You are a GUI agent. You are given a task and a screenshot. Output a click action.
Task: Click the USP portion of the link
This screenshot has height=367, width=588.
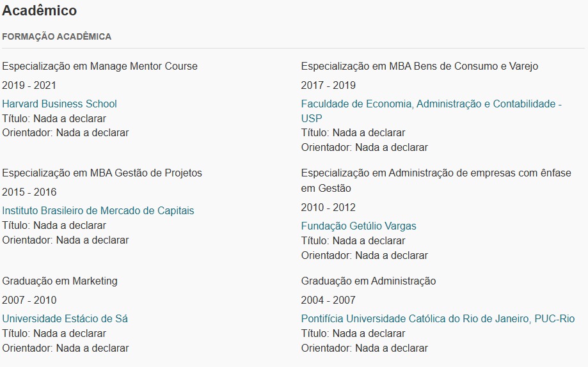(x=311, y=118)
